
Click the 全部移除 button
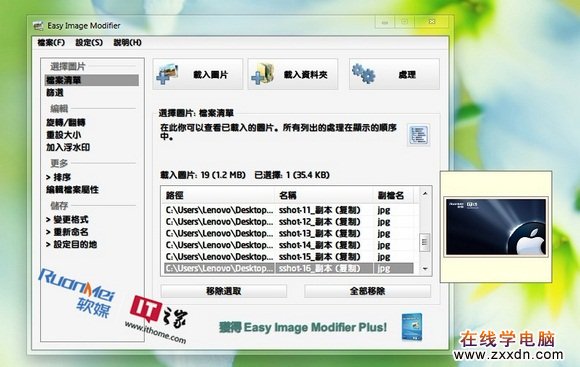pos(367,291)
